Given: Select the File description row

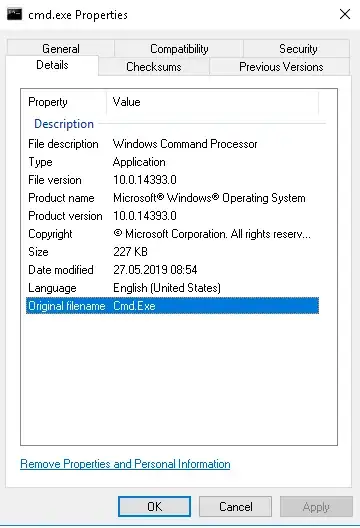Looking at the screenshot, I should (x=172, y=144).
